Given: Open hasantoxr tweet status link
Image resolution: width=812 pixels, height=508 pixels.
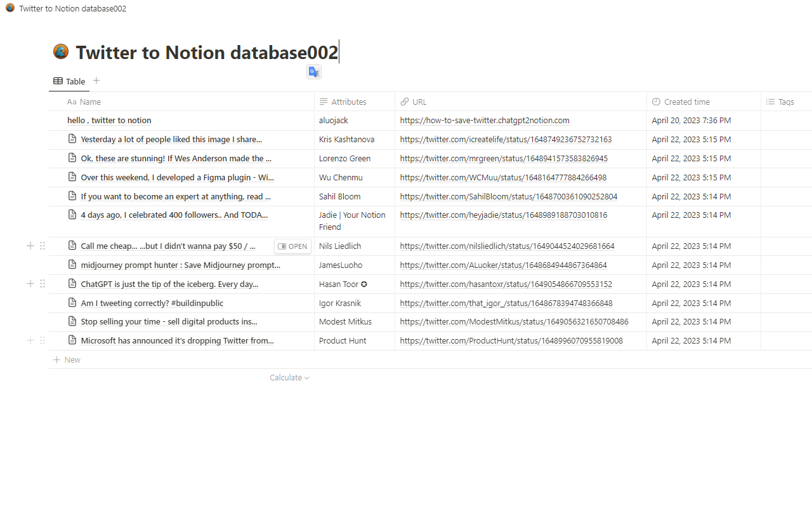Looking at the screenshot, I should coord(506,284).
